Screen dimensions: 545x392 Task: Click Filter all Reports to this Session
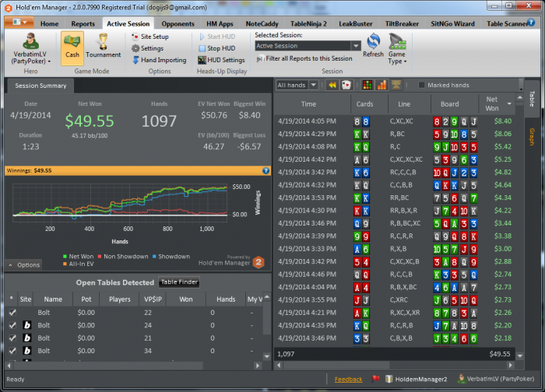(x=304, y=58)
